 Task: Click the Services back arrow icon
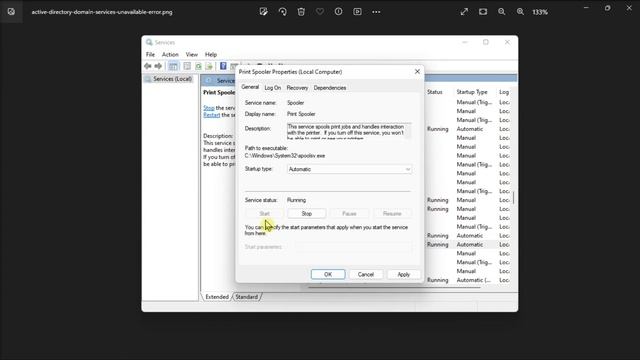click(x=148, y=66)
